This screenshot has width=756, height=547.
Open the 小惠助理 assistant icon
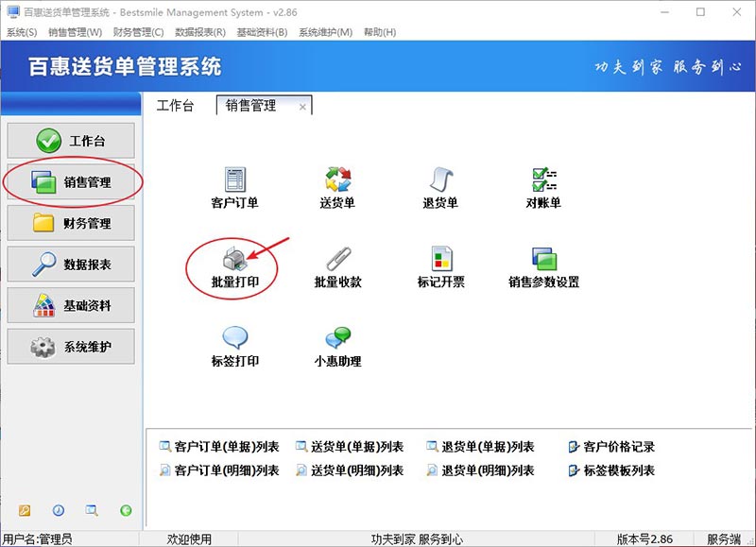(338, 337)
